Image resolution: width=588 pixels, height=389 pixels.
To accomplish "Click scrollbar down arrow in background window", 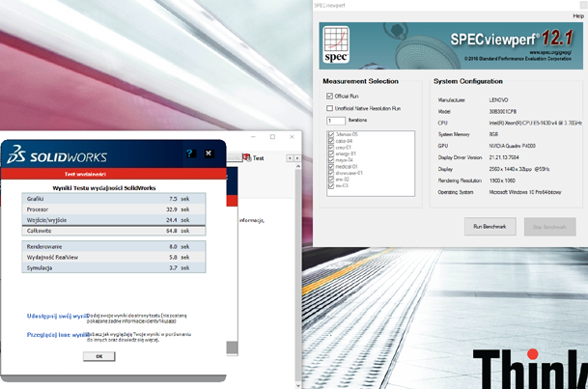I will [x=297, y=385].
